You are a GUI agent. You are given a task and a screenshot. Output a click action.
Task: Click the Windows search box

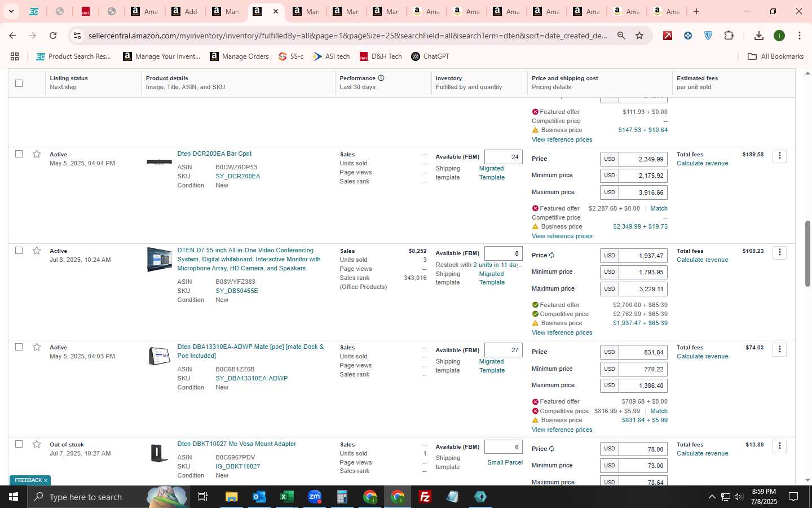(107, 497)
